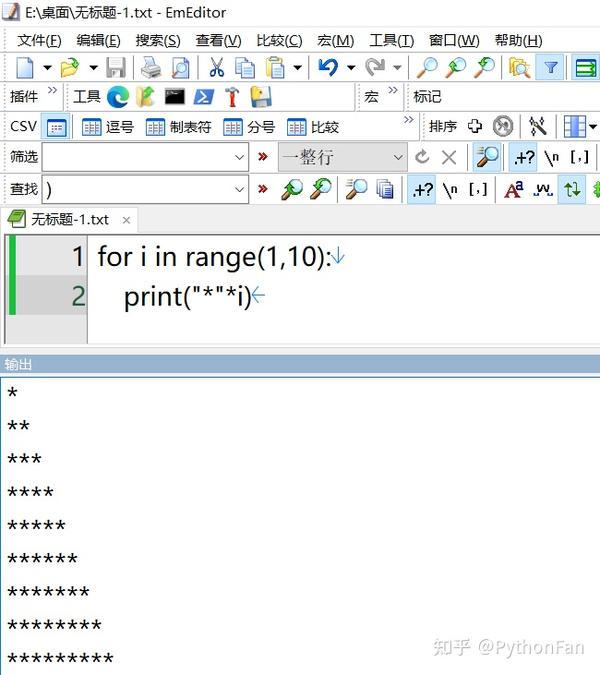This screenshot has width=600, height=675.
Task: Open the Edge browser tool icon
Action: click(x=118, y=96)
